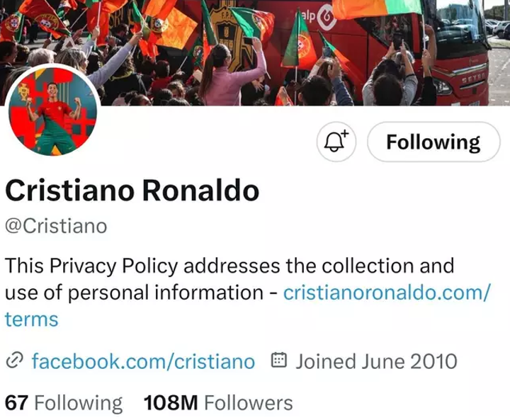This screenshot has width=510, height=420.
Task: Visit the facebook.com/cristiano link
Action: click(143, 361)
